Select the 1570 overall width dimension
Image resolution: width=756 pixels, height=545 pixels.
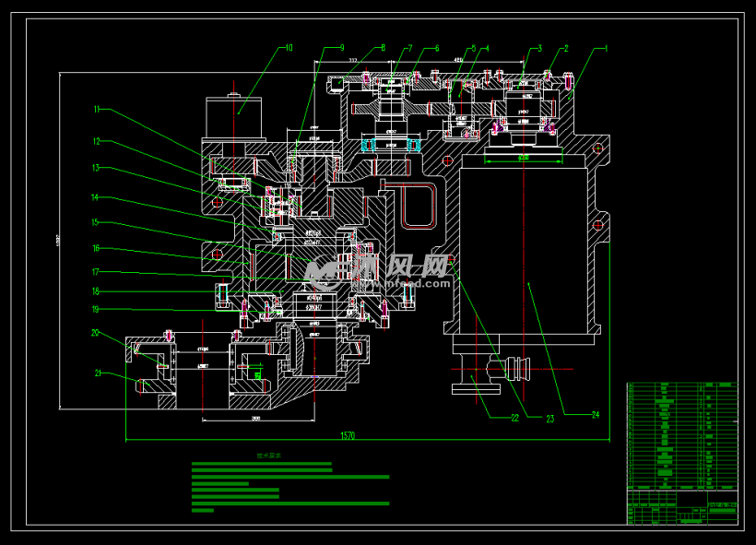[x=348, y=435]
